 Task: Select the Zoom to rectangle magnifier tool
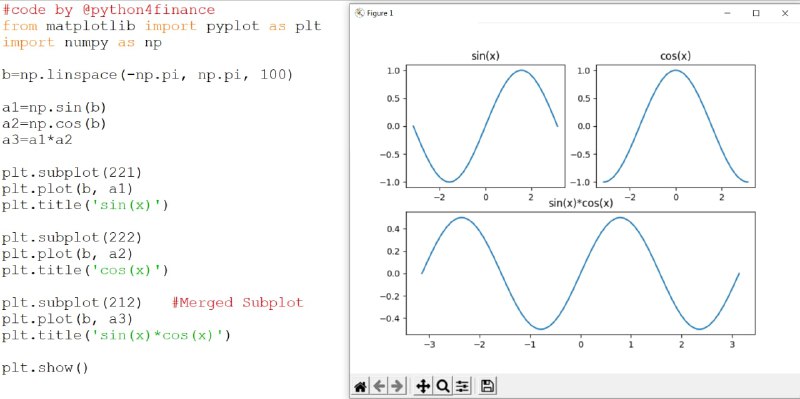click(x=442, y=386)
